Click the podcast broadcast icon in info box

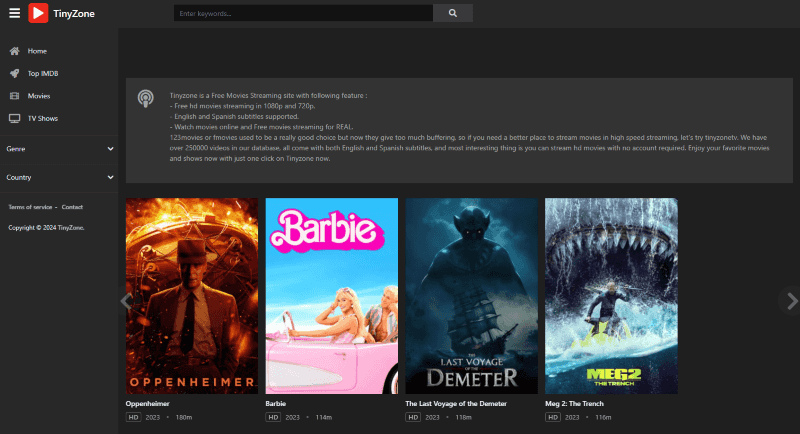146,98
